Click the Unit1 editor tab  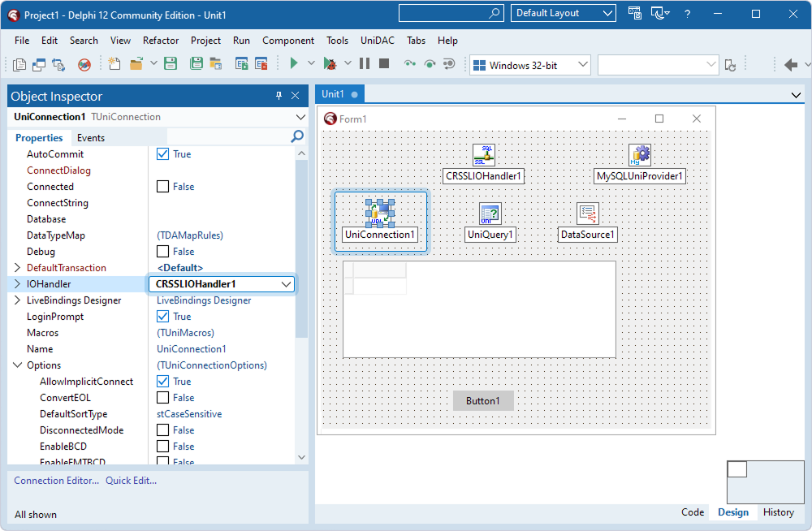339,94
